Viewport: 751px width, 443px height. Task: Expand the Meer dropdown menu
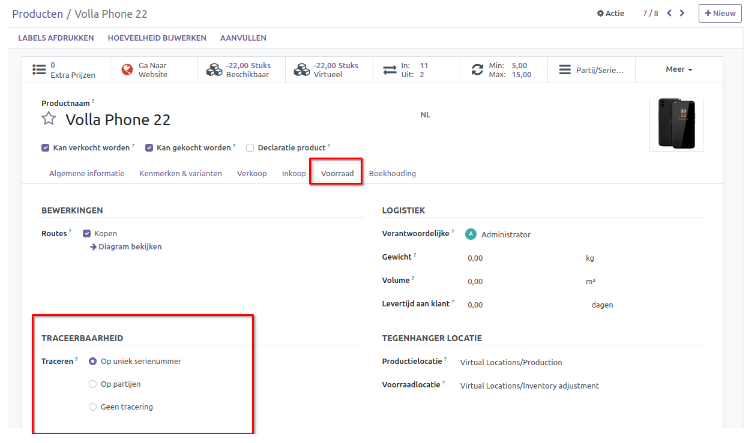point(679,70)
